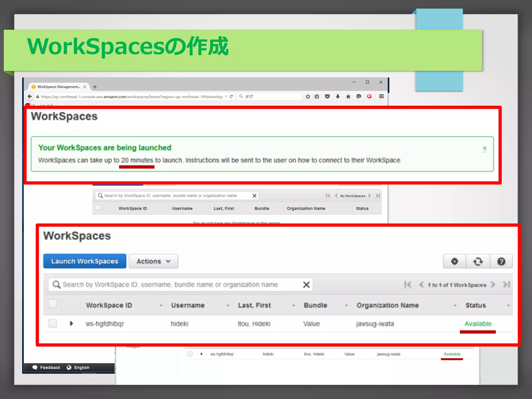
Task: Open the Organization Name column sort arrow
Action: (455, 305)
